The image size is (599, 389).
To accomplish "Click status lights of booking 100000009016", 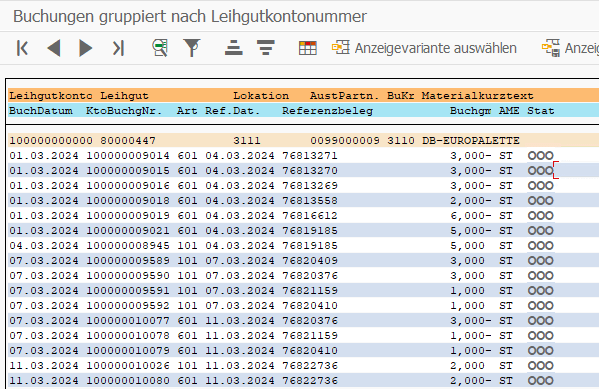I will pyautogui.click(x=541, y=186).
